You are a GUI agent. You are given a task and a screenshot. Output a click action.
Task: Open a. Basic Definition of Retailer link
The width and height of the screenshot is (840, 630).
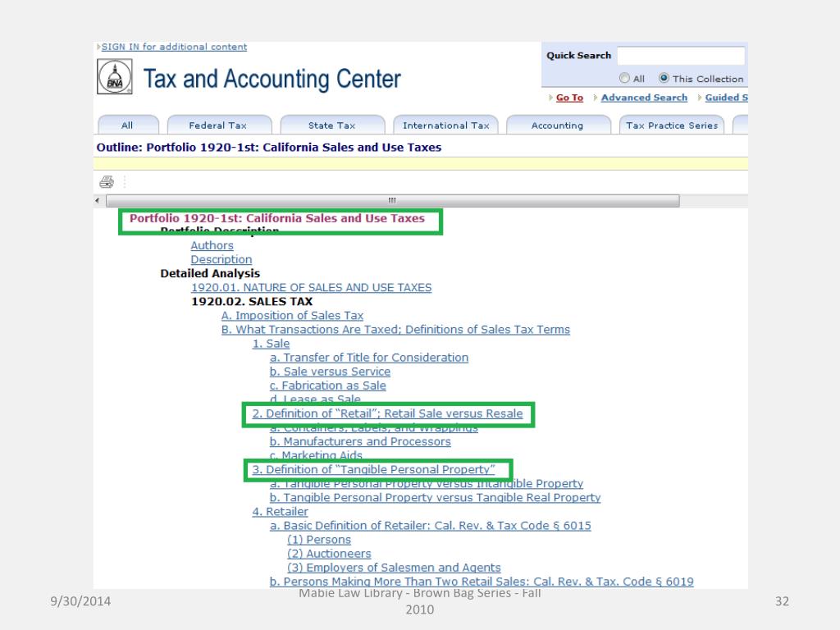point(430,526)
